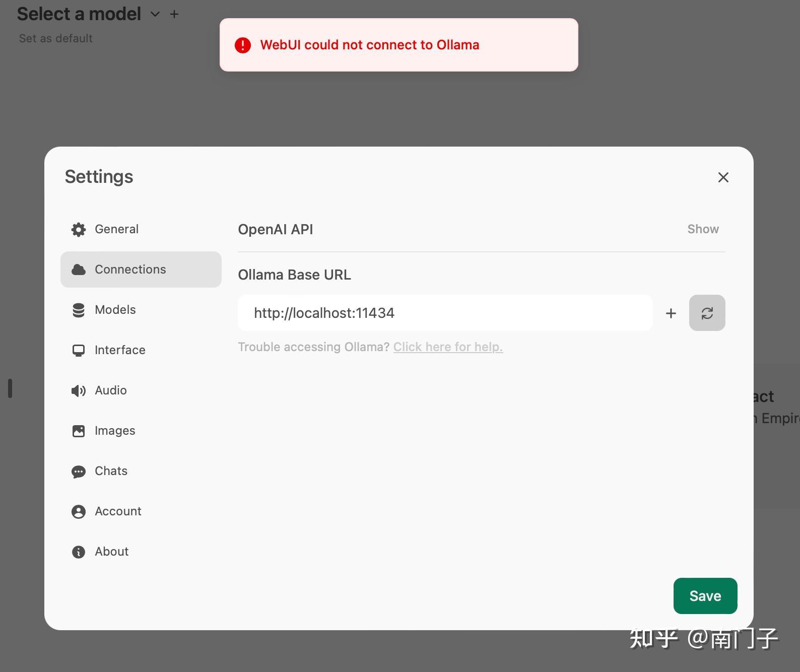The height and width of the screenshot is (672, 800).
Task: Click the Interface monitor icon
Action: tap(79, 350)
